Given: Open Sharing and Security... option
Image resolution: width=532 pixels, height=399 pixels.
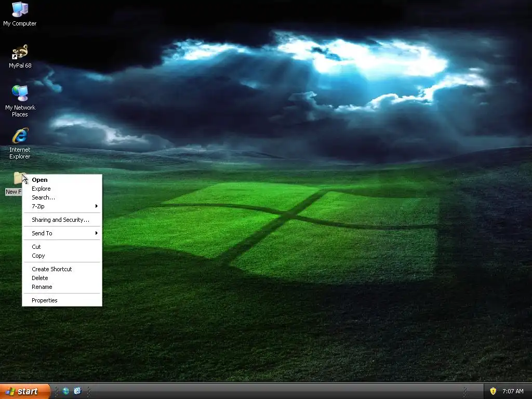Looking at the screenshot, I should tap(62, 220).
